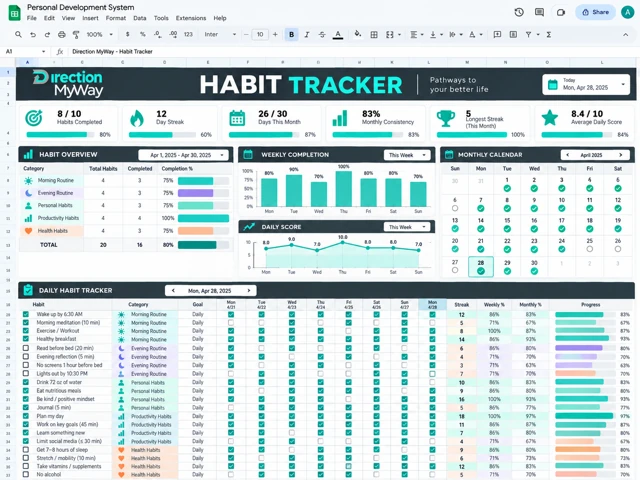The image size is (640, 480).
Task: Open the Edit menu
Action: pos(49,18)
